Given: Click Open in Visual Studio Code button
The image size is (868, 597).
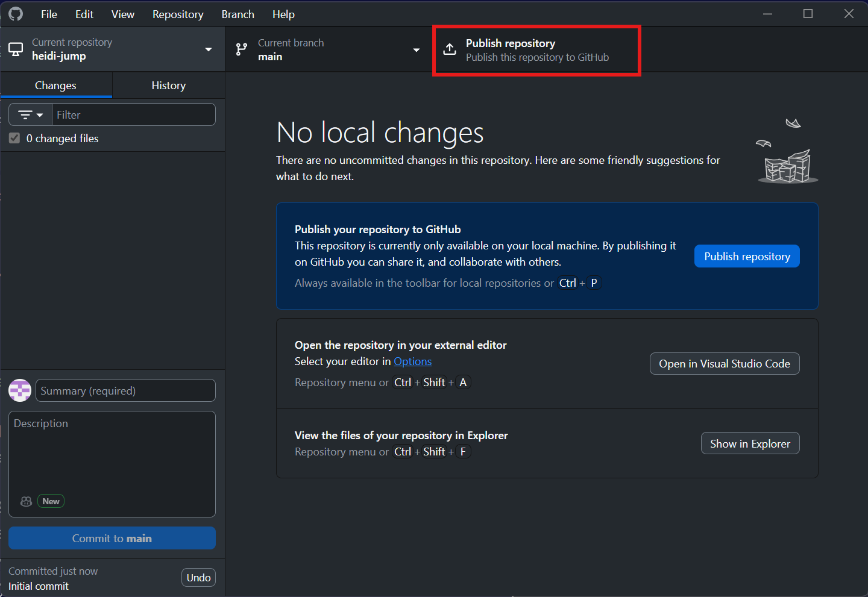Looking at the screenshot, I should [x=724, y=364].
